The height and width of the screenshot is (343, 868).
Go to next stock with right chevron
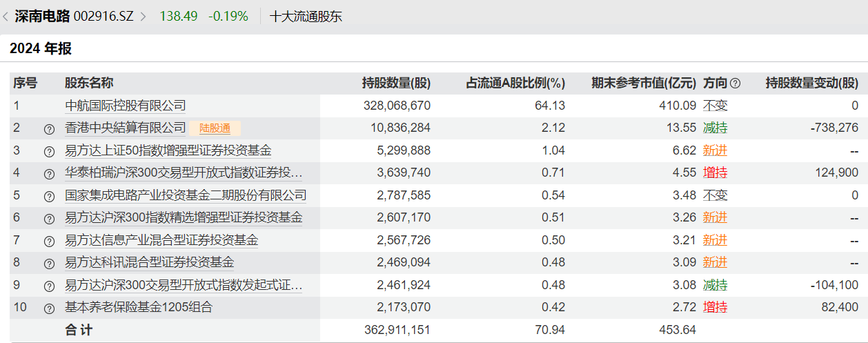point(143,16)
